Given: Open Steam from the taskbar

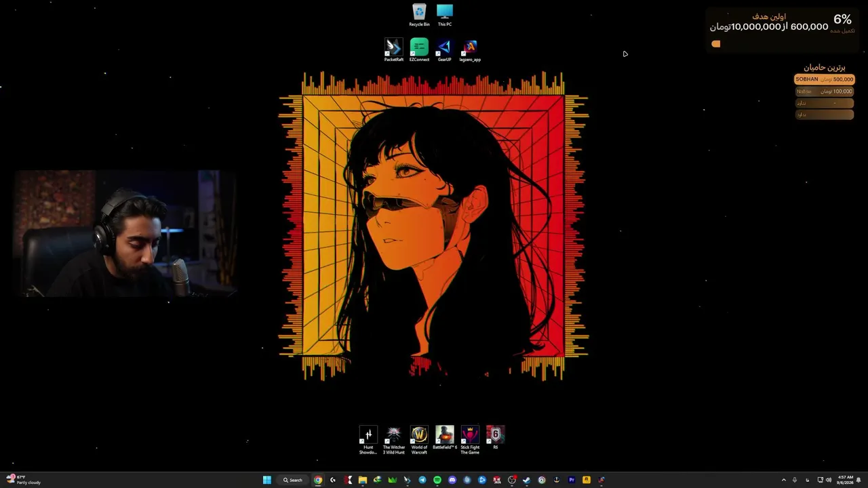Looking at the screenshot, I should pyautogui.click(x=526, y=480).
